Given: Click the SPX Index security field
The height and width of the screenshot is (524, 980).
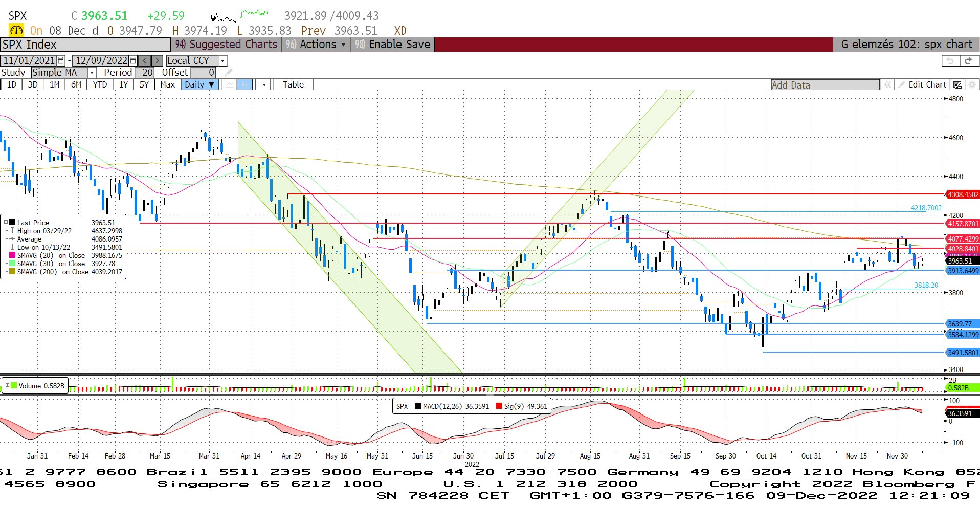Looking at the screenshot, I should click(85, 45).
